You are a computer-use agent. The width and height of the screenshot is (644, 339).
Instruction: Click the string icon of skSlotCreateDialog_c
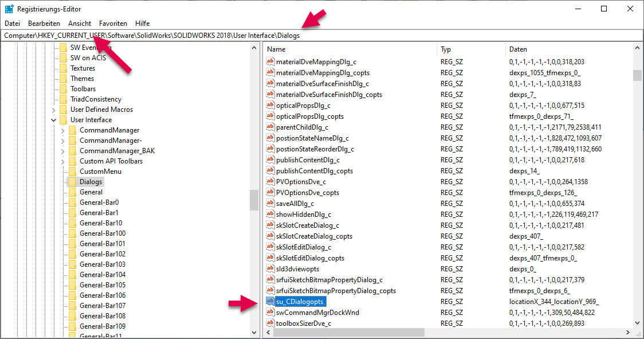click(270, 225)
